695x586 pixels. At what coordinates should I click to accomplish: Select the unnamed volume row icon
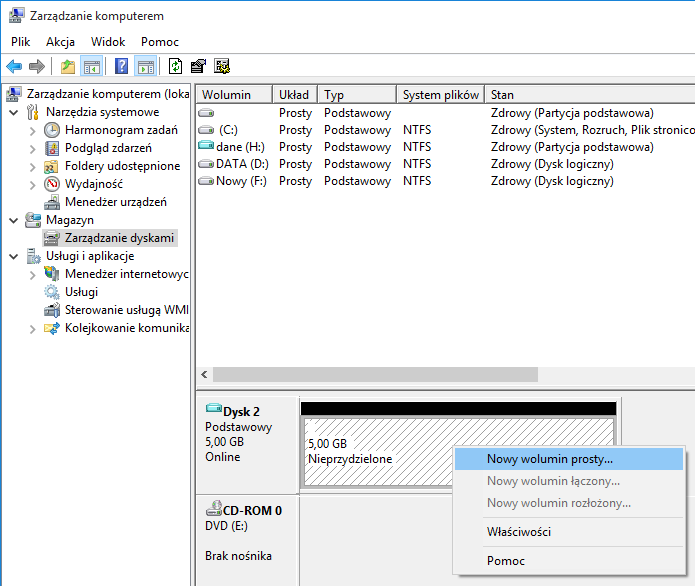pyautogui.click(x=206, y=113)
